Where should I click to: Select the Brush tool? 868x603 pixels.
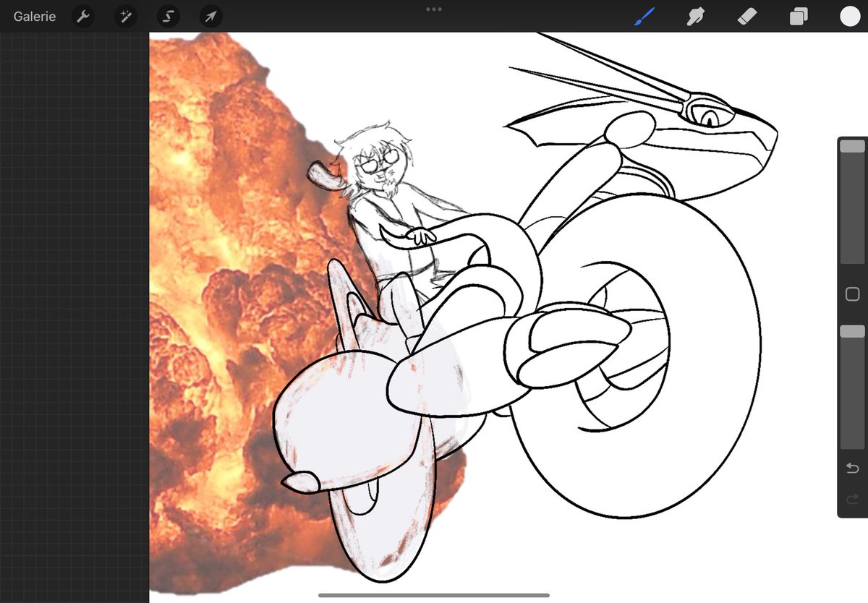[644, 16]
